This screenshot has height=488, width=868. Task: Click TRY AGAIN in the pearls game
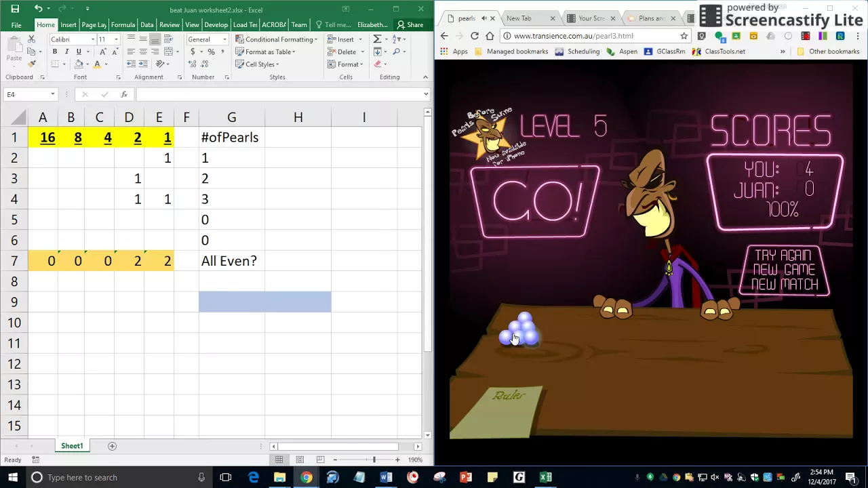(783, 256)
